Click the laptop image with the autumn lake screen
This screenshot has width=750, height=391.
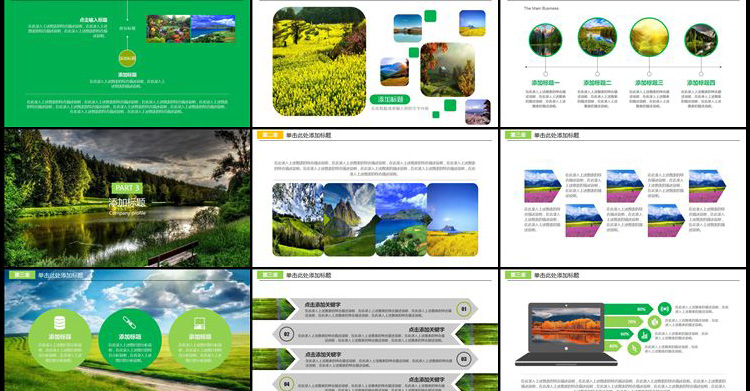pos(566,334)
